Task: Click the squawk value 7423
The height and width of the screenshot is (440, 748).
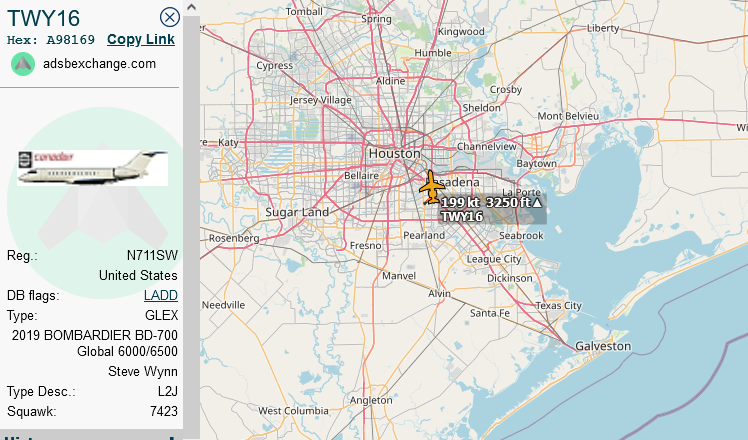Action: pos(164,411)
